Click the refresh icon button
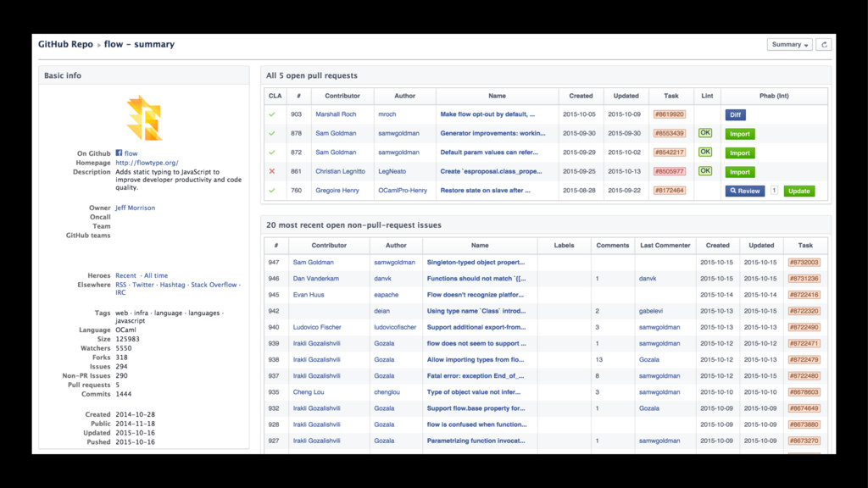 (x=824, y=45)
